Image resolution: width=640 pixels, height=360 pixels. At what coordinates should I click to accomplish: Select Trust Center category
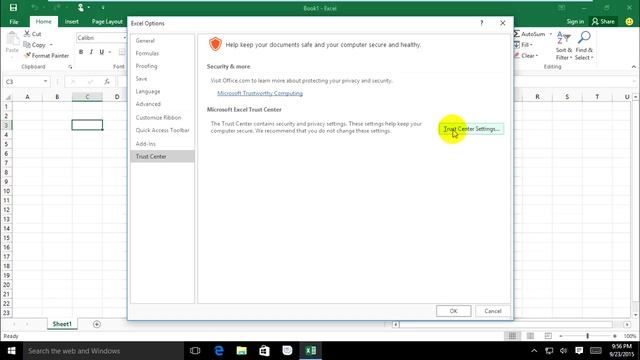[x=162, y=156]
